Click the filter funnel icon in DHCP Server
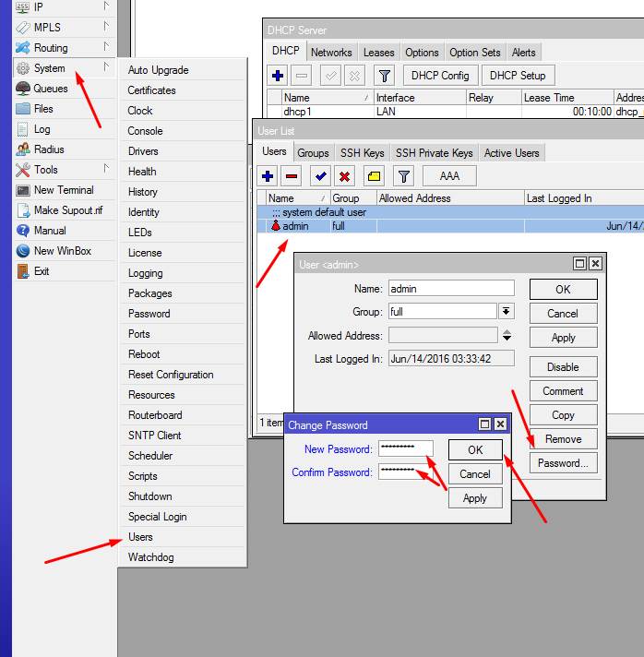644x657 pixels. 386,76
